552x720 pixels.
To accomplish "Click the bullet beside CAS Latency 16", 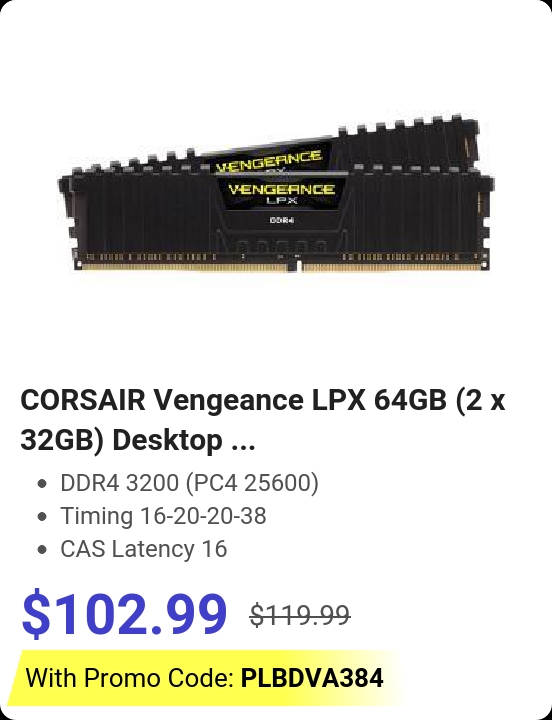I will 42,550.
